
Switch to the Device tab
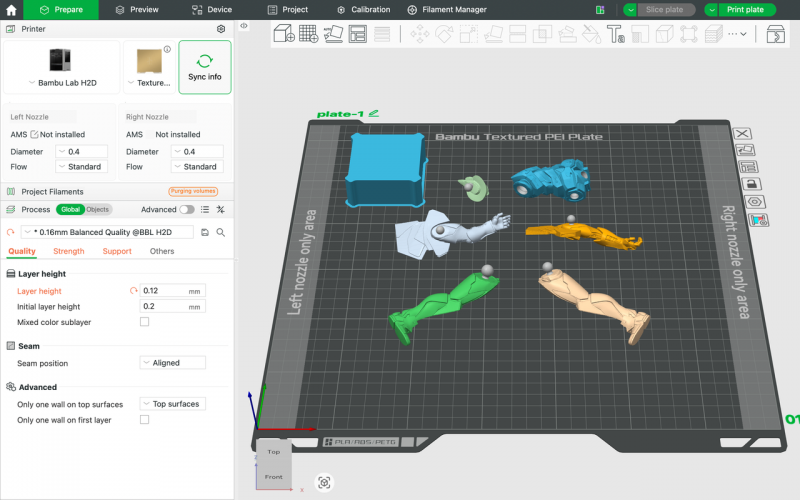(212, 10)
